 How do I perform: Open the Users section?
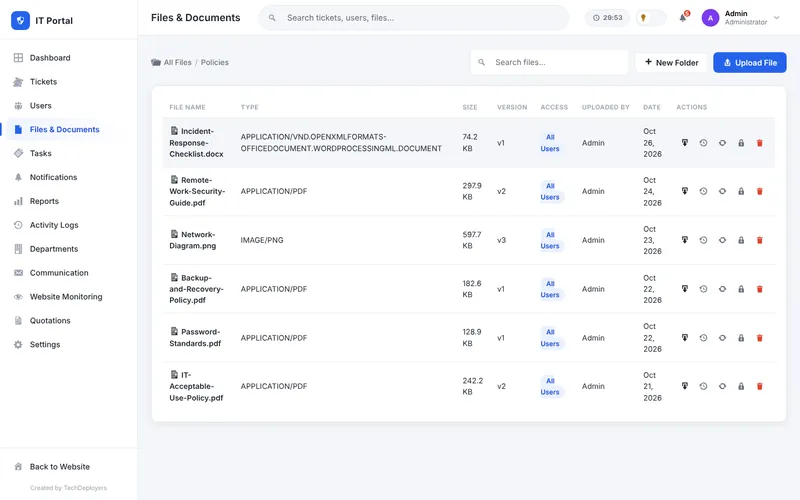68,106
